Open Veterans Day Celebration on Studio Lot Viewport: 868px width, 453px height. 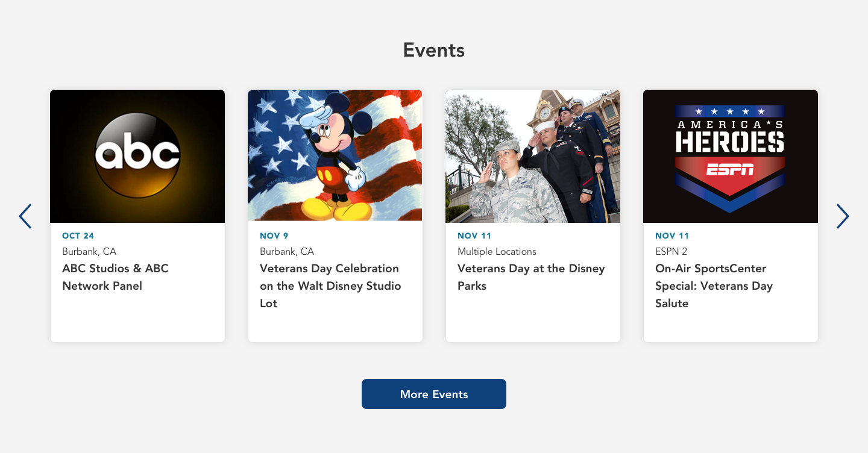pos(330,286)
